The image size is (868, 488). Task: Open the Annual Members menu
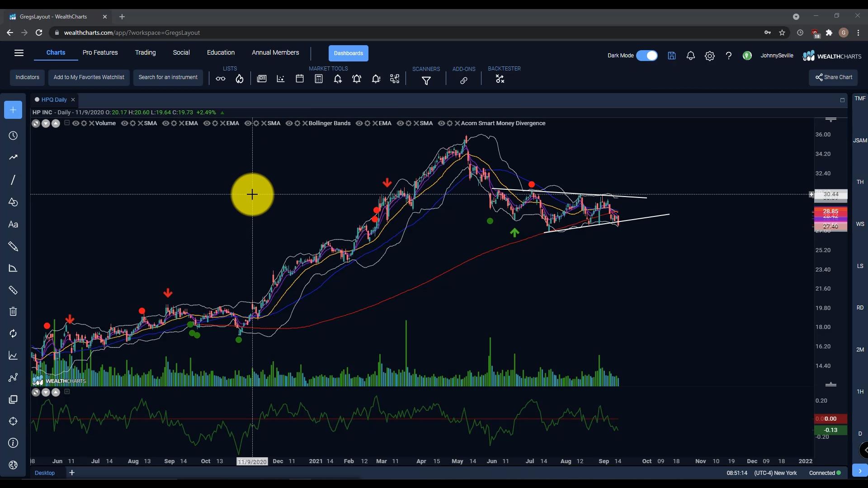tap(275, 53)
